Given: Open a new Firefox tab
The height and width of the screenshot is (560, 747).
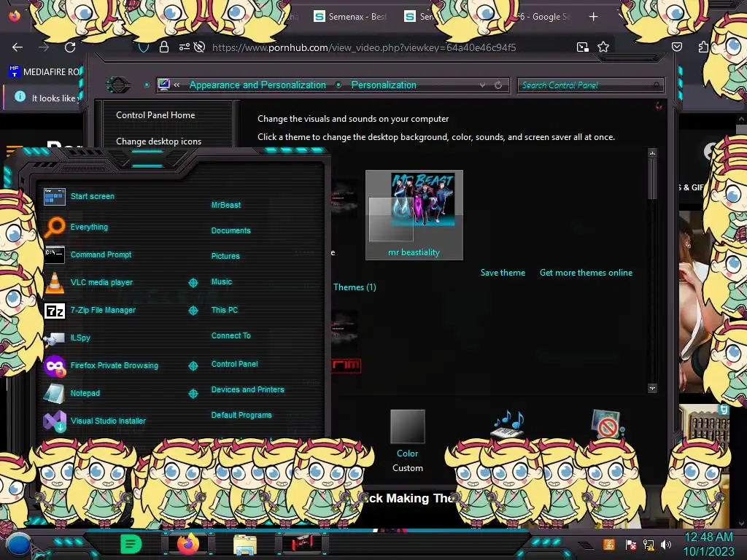Looking at the screenshot, I should pyautogui.click(x=593, y=17).
